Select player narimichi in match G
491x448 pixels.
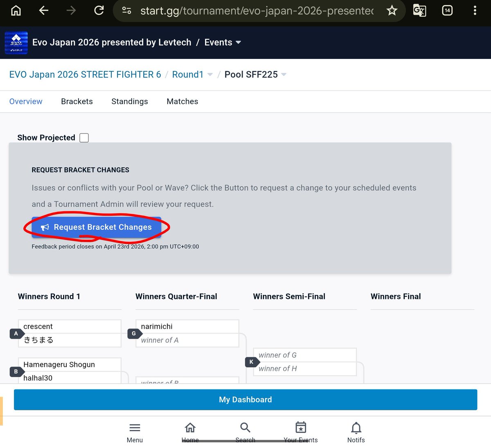tap(187, 326)
